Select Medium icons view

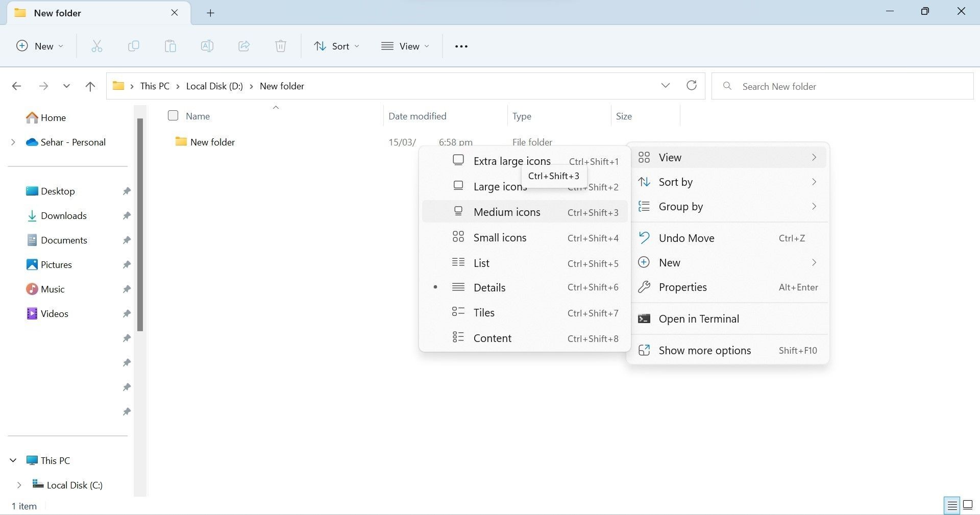coord(525,212)
